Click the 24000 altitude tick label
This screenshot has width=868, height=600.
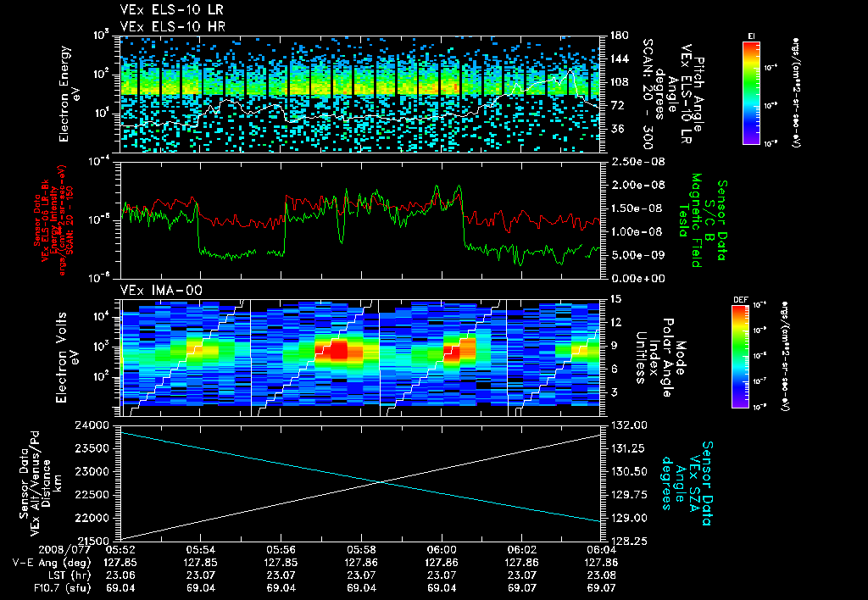point(91,425)
